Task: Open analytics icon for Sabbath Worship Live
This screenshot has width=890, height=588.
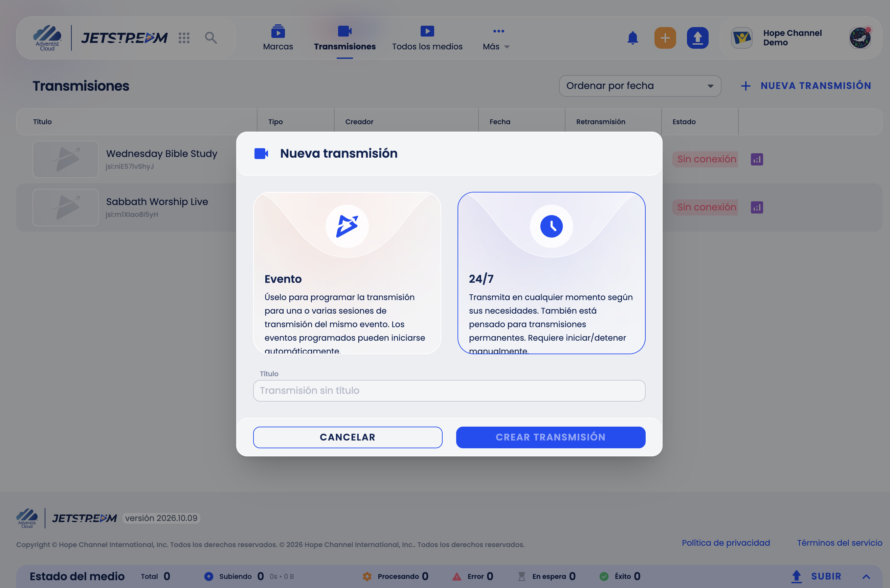Action: [x=757, y=207]
